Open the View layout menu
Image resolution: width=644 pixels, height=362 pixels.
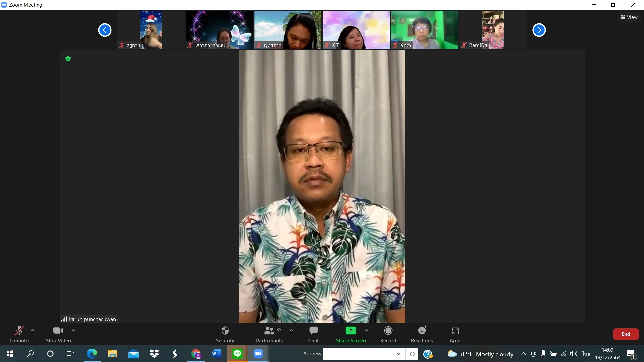(629, 17)
